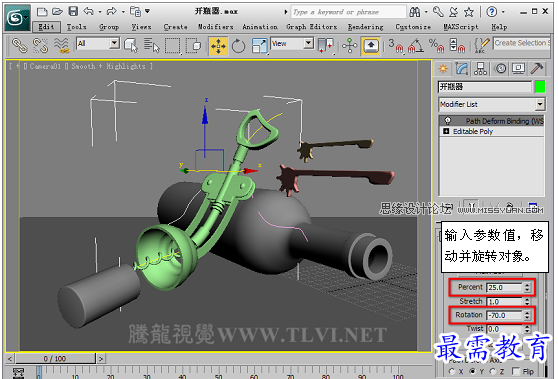Step timeline forward with right arrow
Image resolution: width=558 pixels, height=379 pixels.
101,359
